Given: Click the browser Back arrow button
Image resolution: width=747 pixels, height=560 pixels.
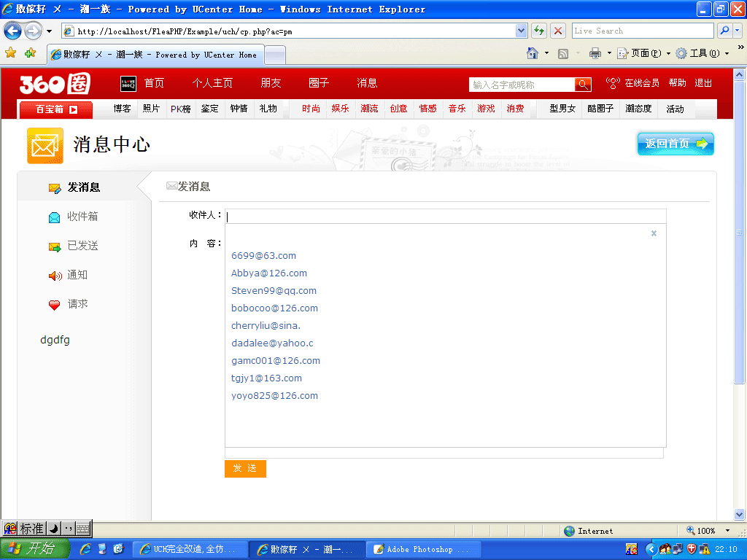Looking at the screenshot, I should coord(13,31).
